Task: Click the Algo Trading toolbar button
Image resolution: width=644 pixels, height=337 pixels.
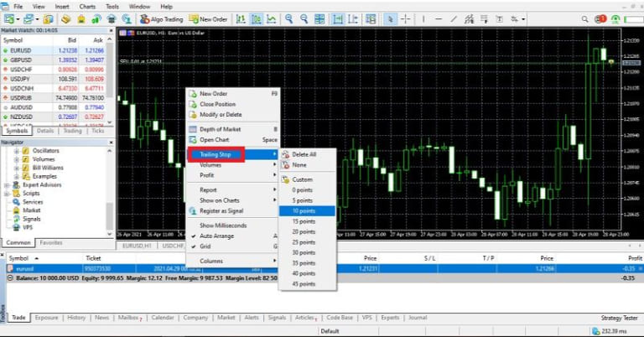Action: pos(161,18)
